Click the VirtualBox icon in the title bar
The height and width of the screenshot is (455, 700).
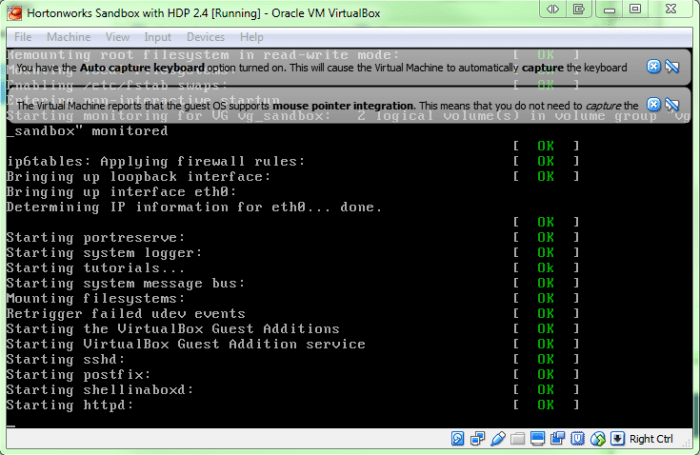click(x=15, y=13)
